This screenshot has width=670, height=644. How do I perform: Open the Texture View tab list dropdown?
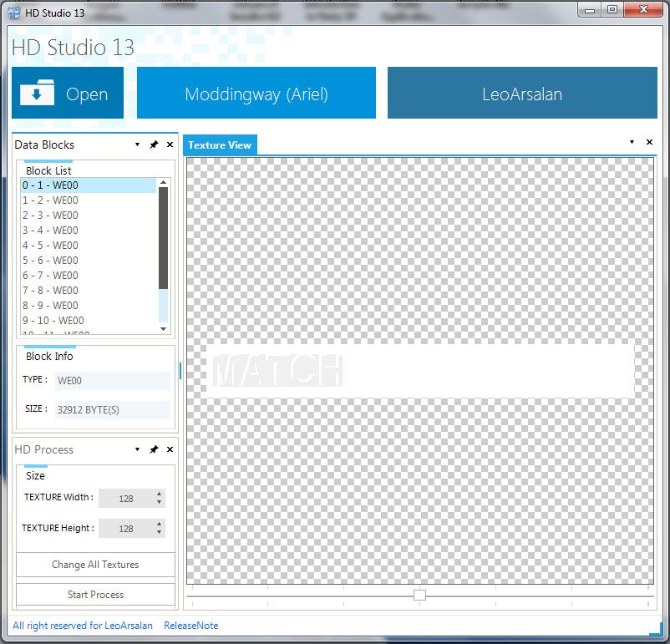coord(632,142)
